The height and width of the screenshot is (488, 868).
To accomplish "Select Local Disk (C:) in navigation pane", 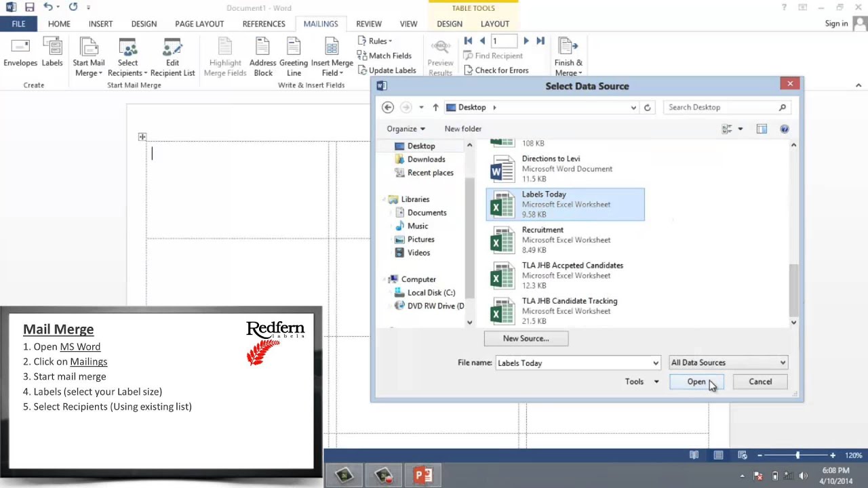I will [x=431, y=293].
